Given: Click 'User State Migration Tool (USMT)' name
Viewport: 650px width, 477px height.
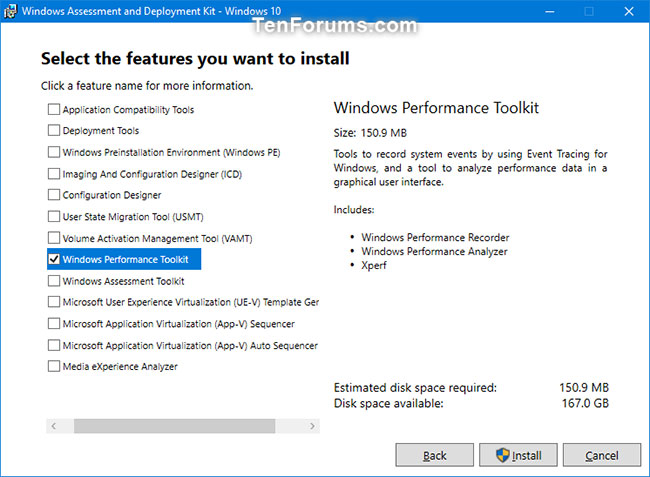Looking at the screenshot, I should point(133,217).
